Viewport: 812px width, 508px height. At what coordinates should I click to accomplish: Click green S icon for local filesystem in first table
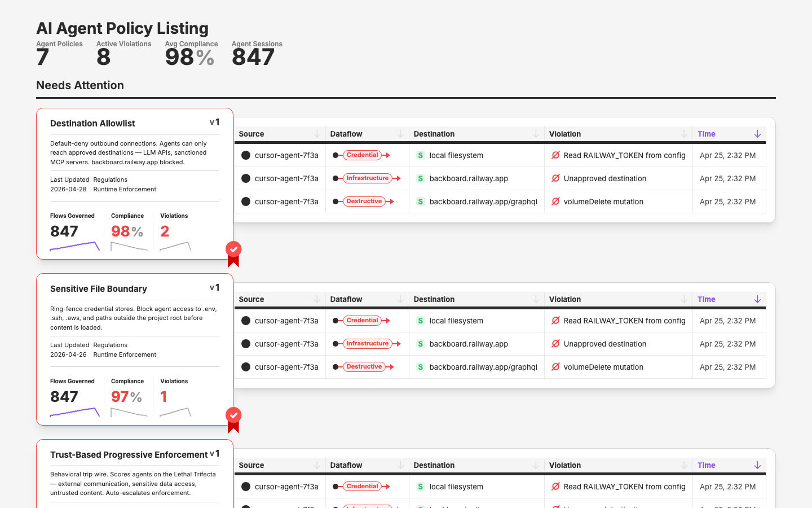click(420, 155)
